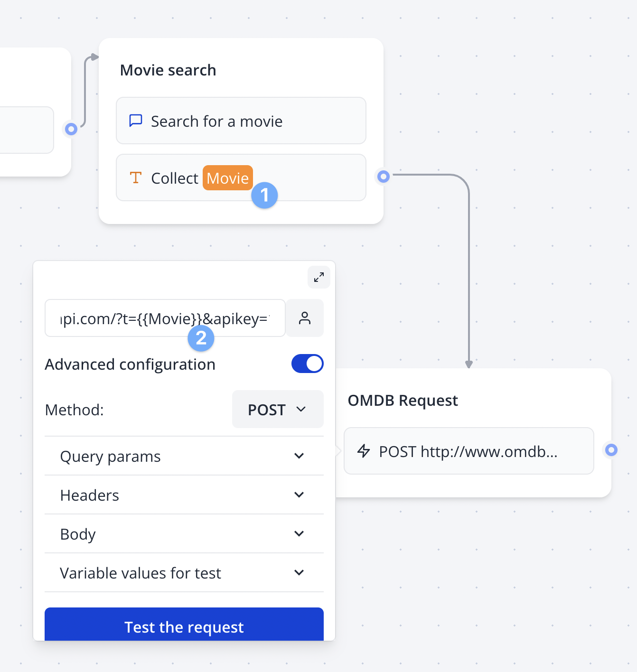Click the URL input field containing {{Movie}}
637x672 pixels.
[x=165, y=318]
